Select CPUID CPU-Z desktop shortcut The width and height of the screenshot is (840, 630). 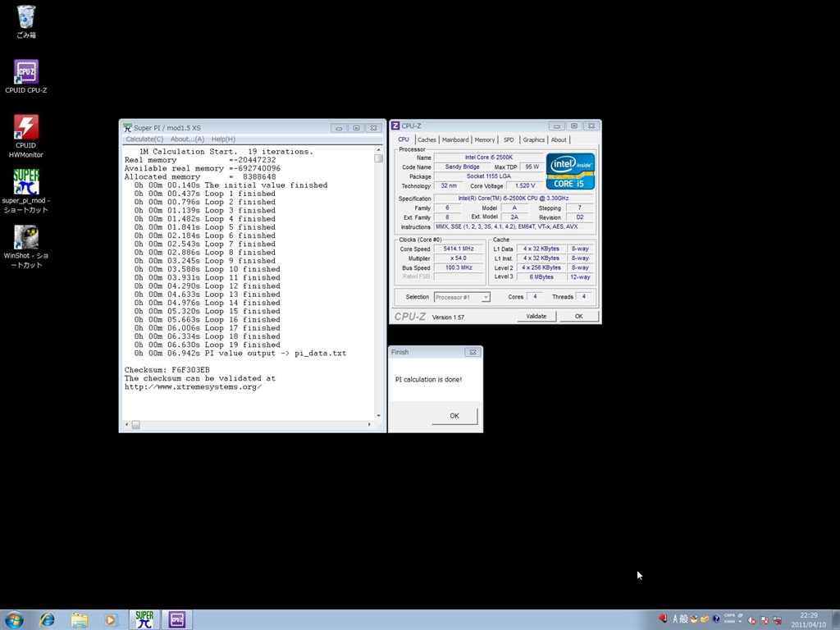[25, 76]
